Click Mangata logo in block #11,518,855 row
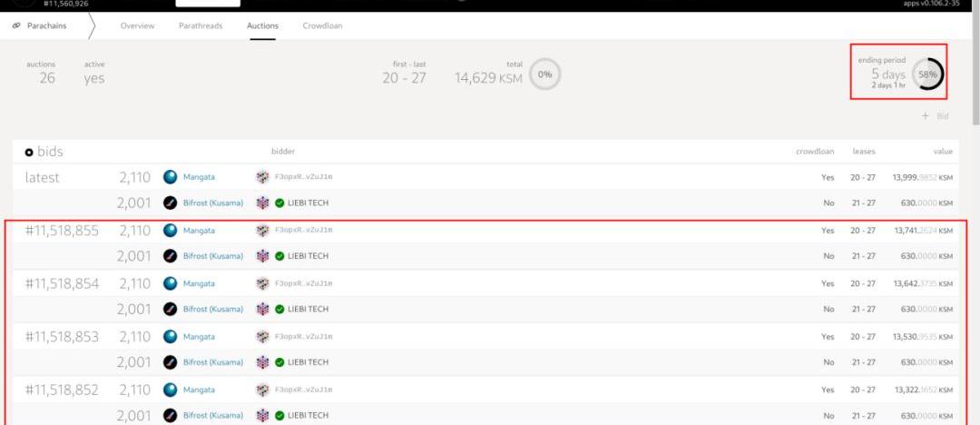Screen dimensions: 980x425 pos(170,231)
